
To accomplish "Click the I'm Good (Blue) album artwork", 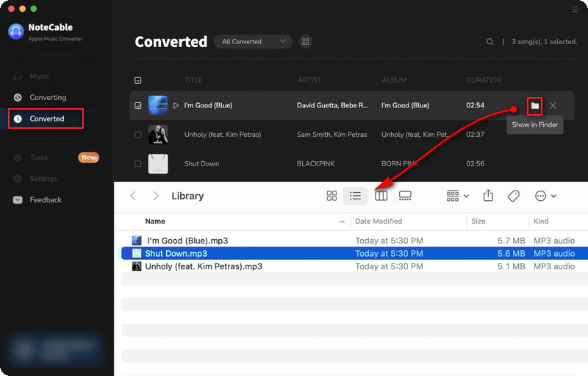I will pyautogui.click(x=158, y=105).
